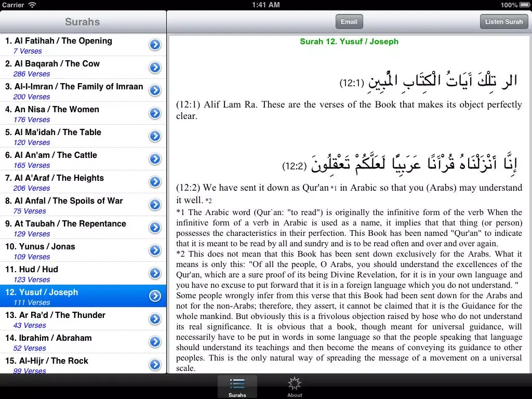
Task: Open arrow icon beside Al-Hijr
Action: pos(155,364)
